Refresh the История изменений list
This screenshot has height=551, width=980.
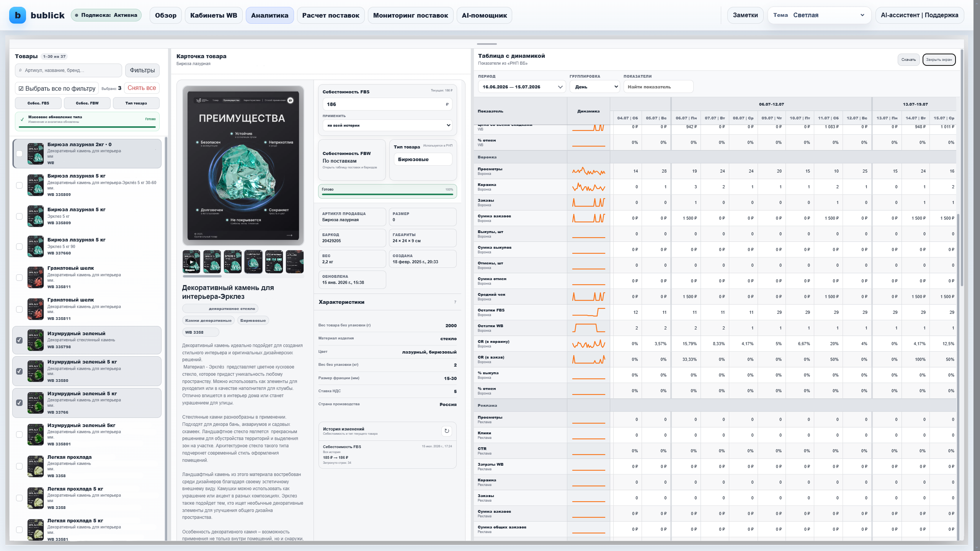click(446, 431)
